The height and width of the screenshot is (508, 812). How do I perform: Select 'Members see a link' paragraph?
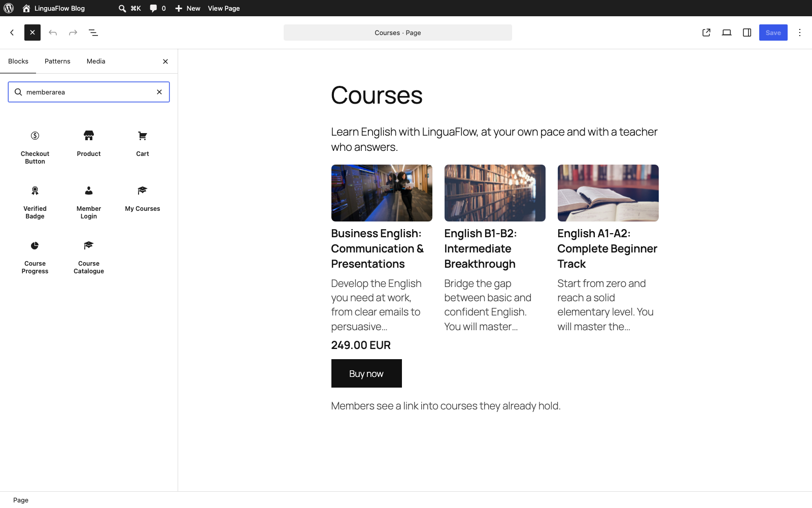click(x=446, y=406)
